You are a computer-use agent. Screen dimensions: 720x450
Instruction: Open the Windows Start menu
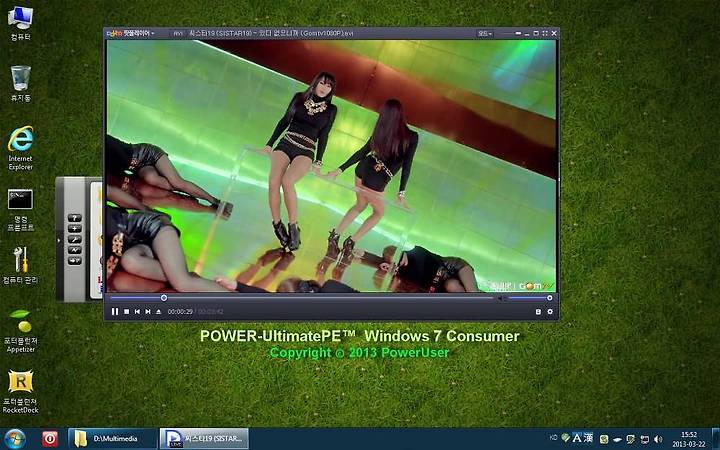coord(15,439)
